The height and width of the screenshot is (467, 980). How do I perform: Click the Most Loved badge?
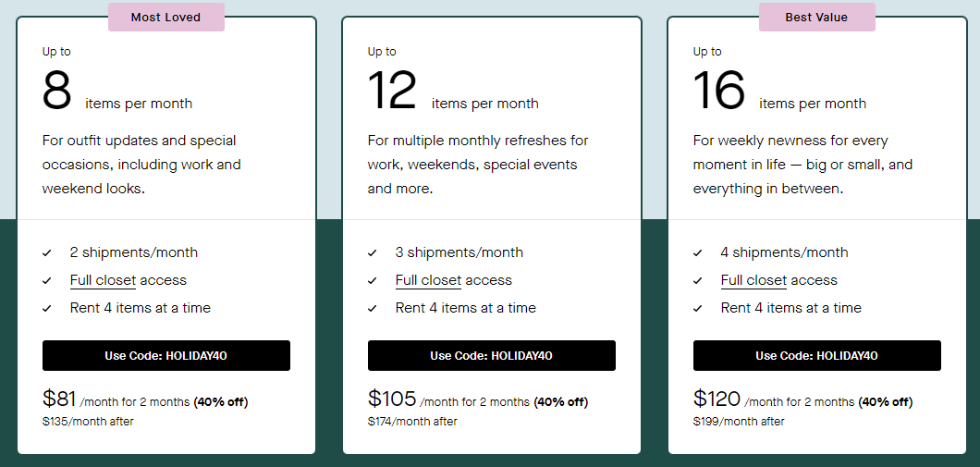pyautogui.click(x=166, y=17)
